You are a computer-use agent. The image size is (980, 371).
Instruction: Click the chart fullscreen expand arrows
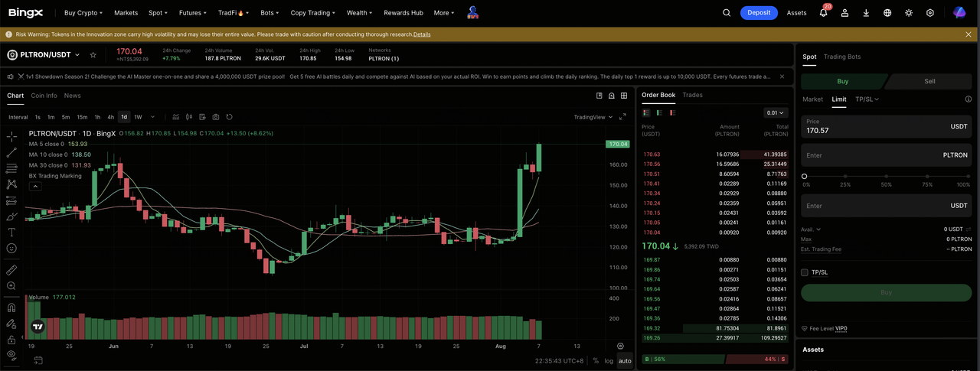pyautogui.click(x=622, y=117)
